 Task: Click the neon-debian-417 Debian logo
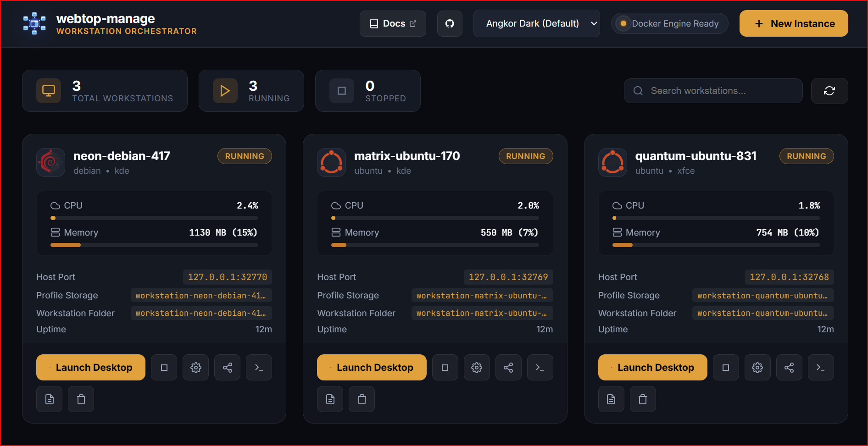(50, 162)
